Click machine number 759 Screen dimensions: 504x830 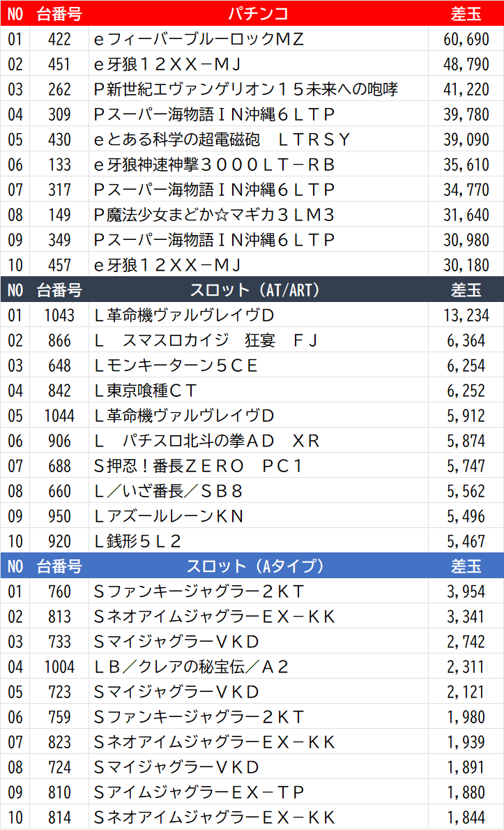pyautogui.click(x=59, y=717)
